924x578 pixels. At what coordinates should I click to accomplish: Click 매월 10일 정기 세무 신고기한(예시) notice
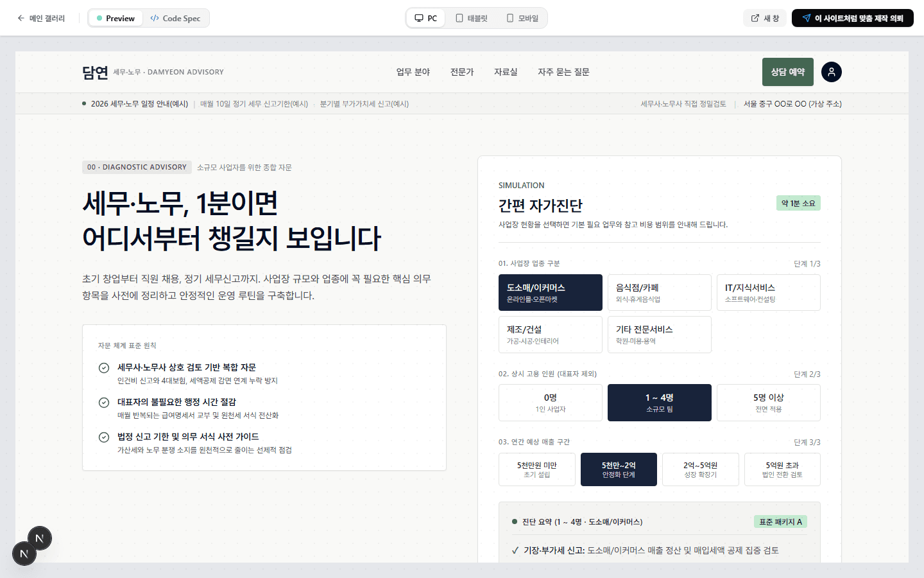(x=254, y=104)
